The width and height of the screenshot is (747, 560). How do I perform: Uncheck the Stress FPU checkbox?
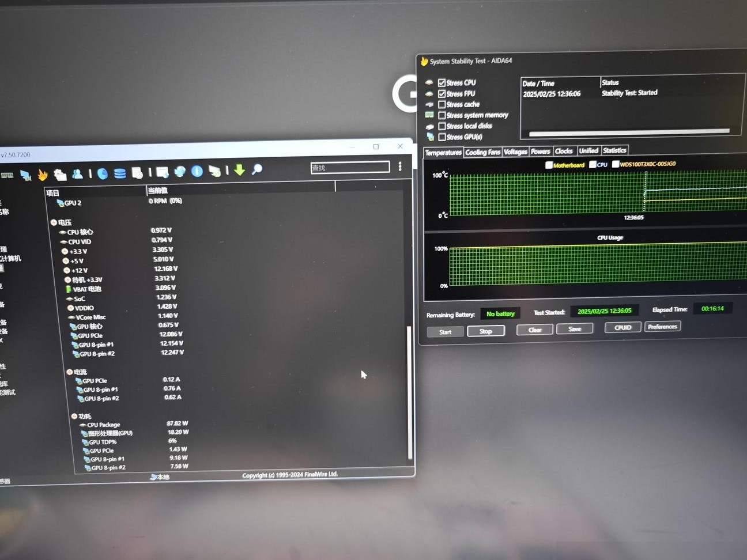[442, 94]
